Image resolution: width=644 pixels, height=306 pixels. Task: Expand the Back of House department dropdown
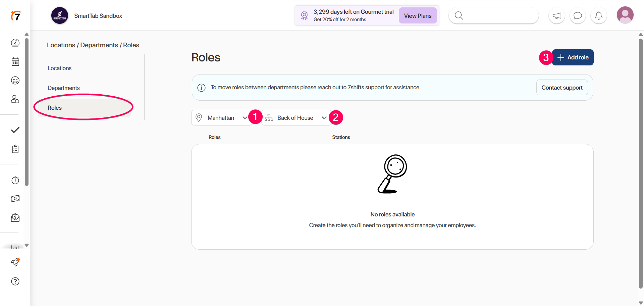pyautogui.click(x=296, y=118)
